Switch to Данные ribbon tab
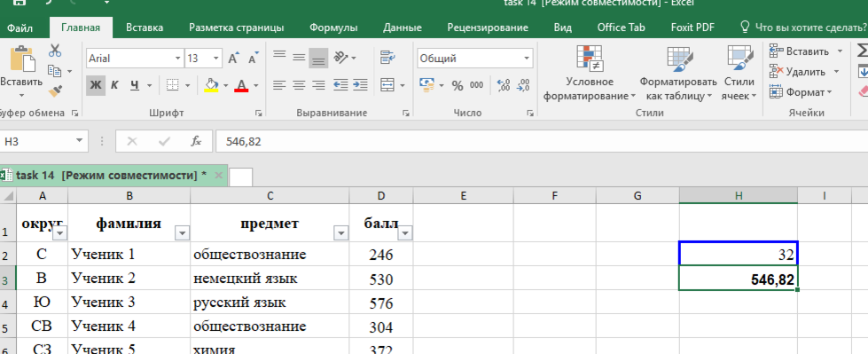The height and width of the screenshot is (354, 868). coord(403,28)
